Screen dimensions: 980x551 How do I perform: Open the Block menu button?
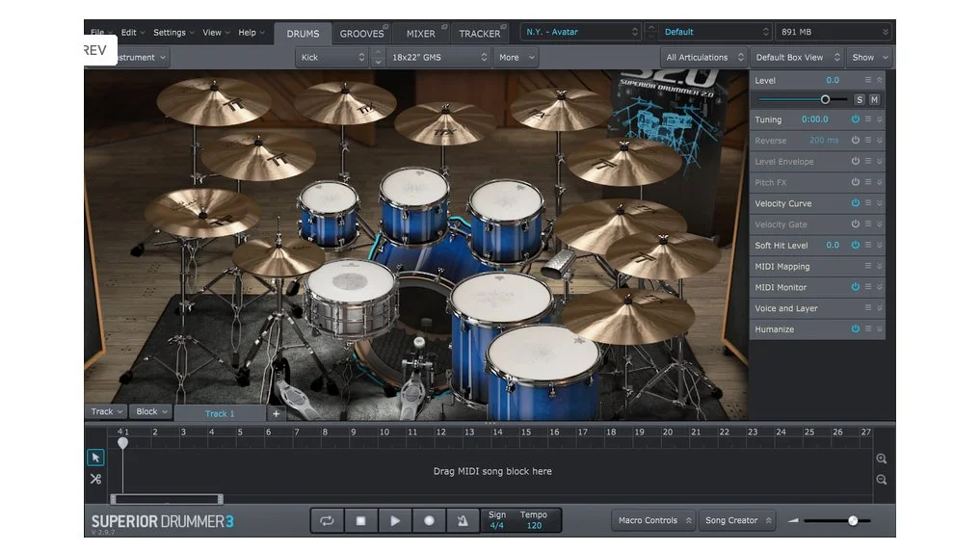tap(151, 411)
